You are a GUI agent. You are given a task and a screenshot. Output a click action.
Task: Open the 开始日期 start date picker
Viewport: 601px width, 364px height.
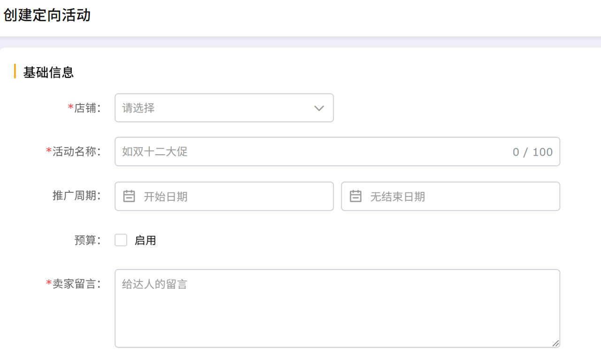point(224,196)
